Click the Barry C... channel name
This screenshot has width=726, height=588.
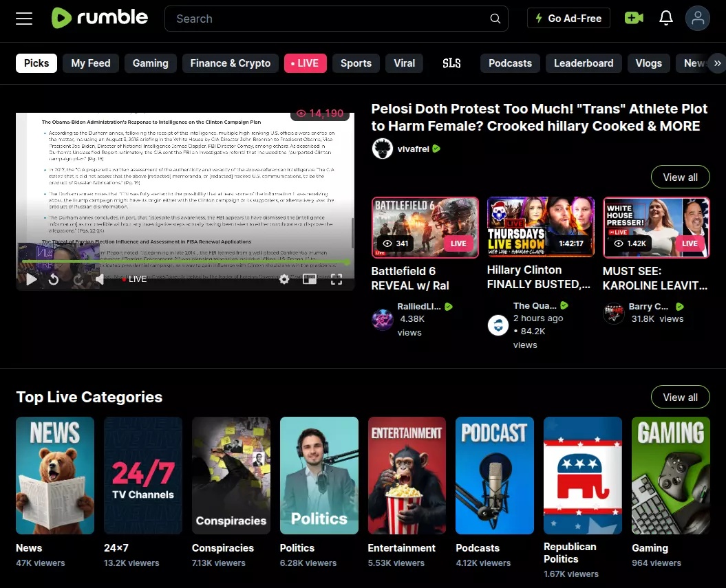pos(648,306)
